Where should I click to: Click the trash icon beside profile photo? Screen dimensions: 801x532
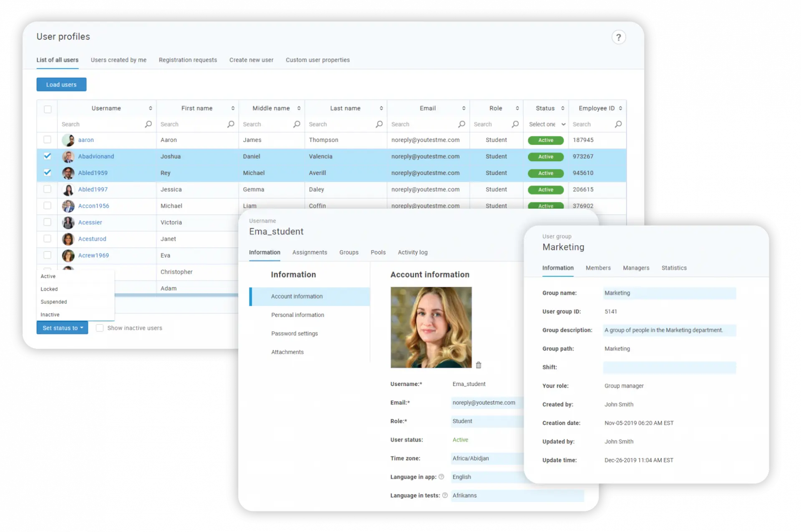click(479, 365)
